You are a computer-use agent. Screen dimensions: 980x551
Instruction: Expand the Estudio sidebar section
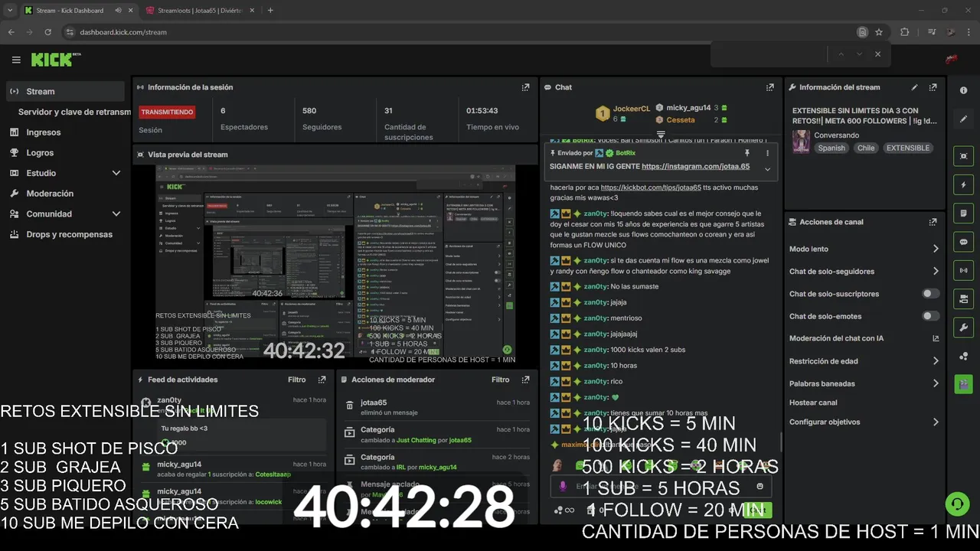click(x=116, y=173)
